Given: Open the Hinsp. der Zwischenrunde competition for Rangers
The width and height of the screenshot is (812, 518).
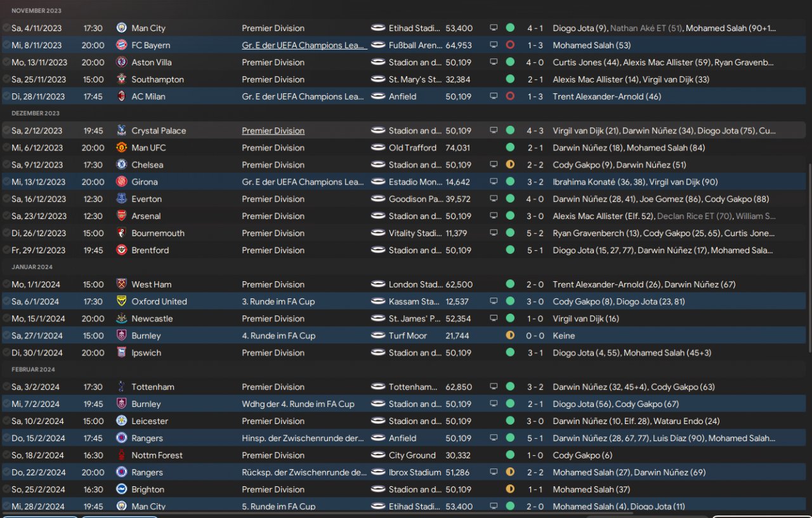Looking at the screenshot, I should [303, 438].
